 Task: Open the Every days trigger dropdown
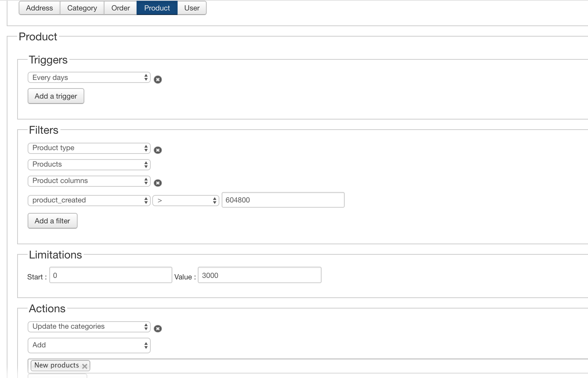tap(89, 78)
